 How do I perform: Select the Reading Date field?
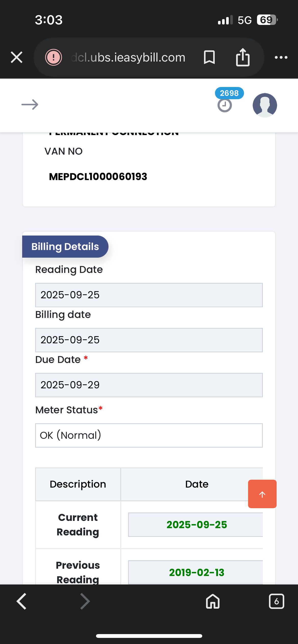149,295
